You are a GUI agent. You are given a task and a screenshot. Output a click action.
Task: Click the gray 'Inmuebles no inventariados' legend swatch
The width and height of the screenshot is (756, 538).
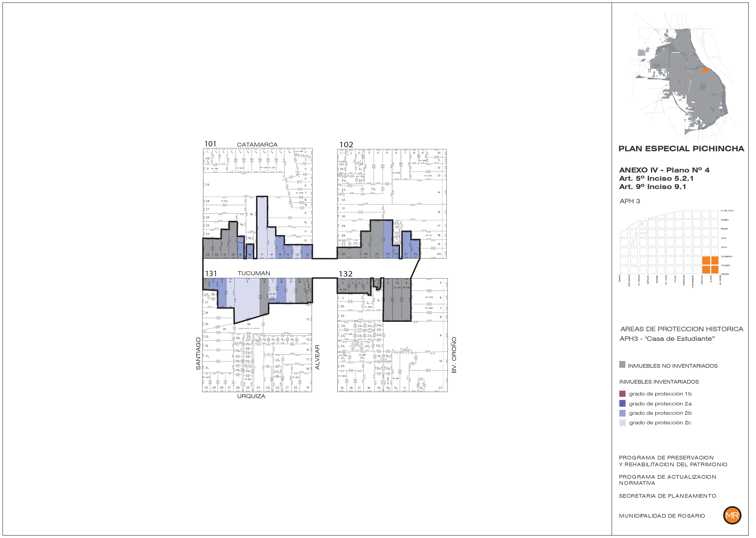click(622, 364)
